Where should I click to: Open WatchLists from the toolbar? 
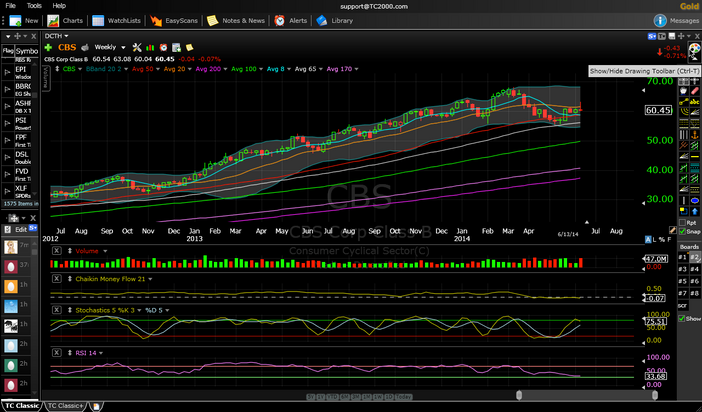(116, 21)
